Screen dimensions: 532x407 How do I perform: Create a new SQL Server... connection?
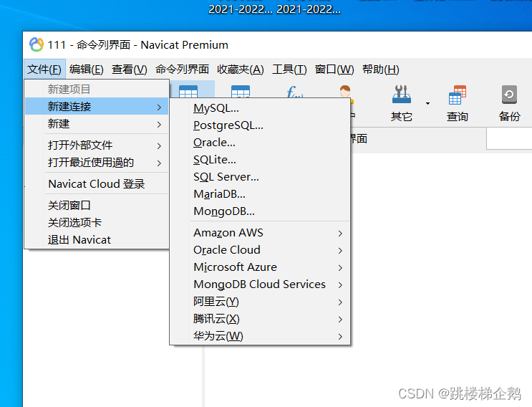[260, 177]
